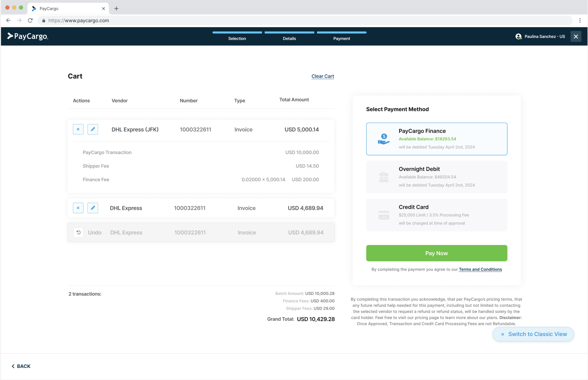Select Overnight Debit payment method
The width and height of the screenshot is (588, 380).
pos(437,177)
